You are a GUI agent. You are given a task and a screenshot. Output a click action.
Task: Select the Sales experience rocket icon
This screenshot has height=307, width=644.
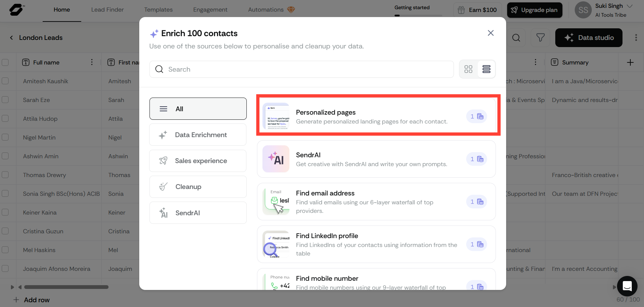[x=163, y=161]
